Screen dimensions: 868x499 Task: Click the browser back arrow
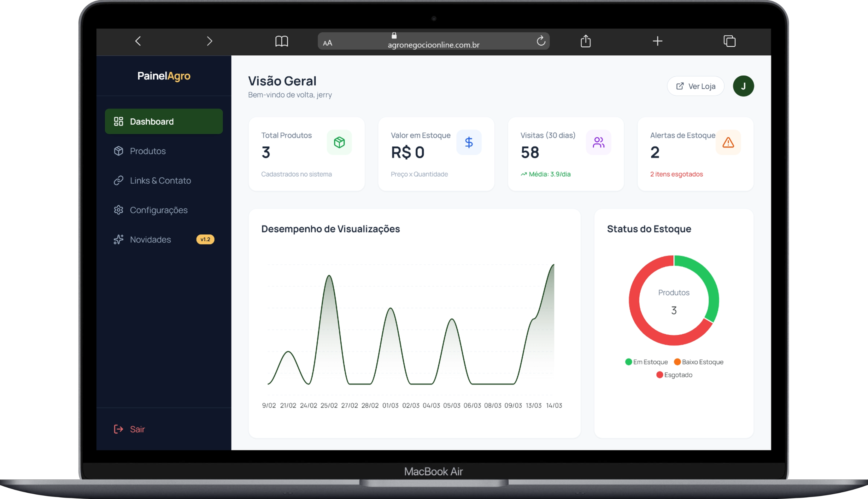coord(138,41)
